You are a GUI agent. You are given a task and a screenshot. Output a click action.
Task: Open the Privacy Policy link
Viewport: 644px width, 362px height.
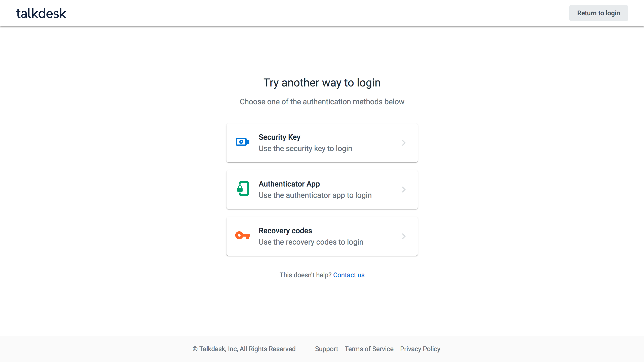pyautogui.click(x=420, y=349)
